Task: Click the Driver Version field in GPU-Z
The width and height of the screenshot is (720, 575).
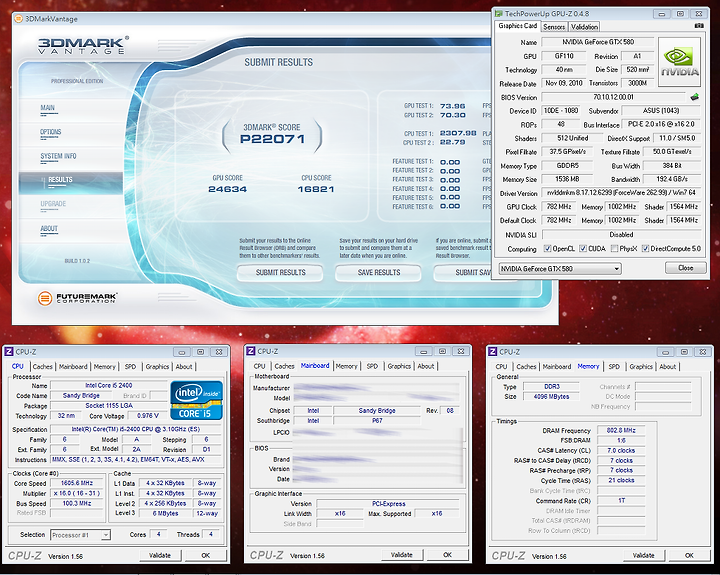Action: point(621,193)
